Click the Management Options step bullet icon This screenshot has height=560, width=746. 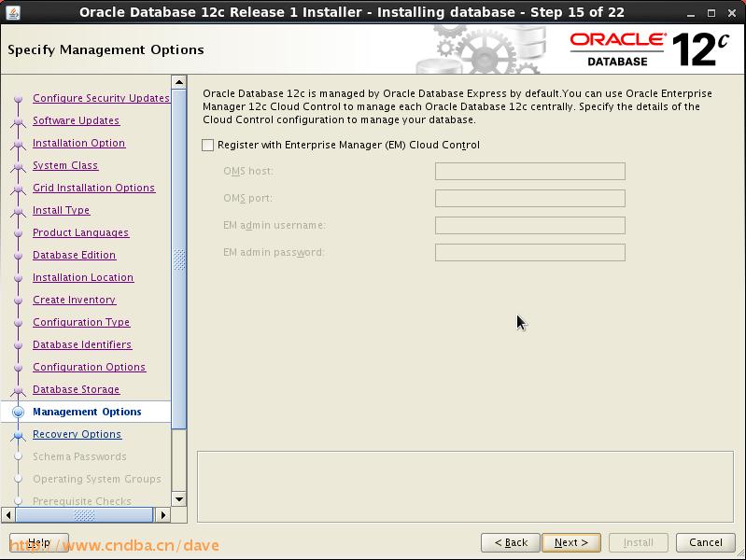coord(18,412)
